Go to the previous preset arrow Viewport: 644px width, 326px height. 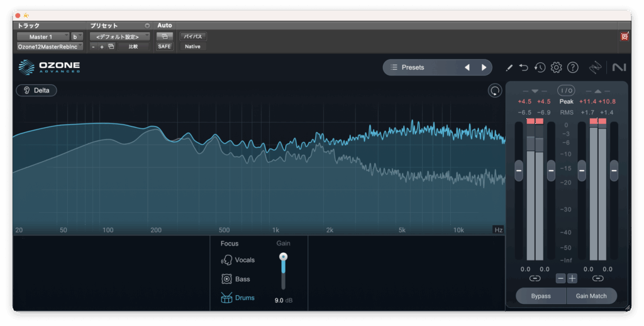click(467, 67)
